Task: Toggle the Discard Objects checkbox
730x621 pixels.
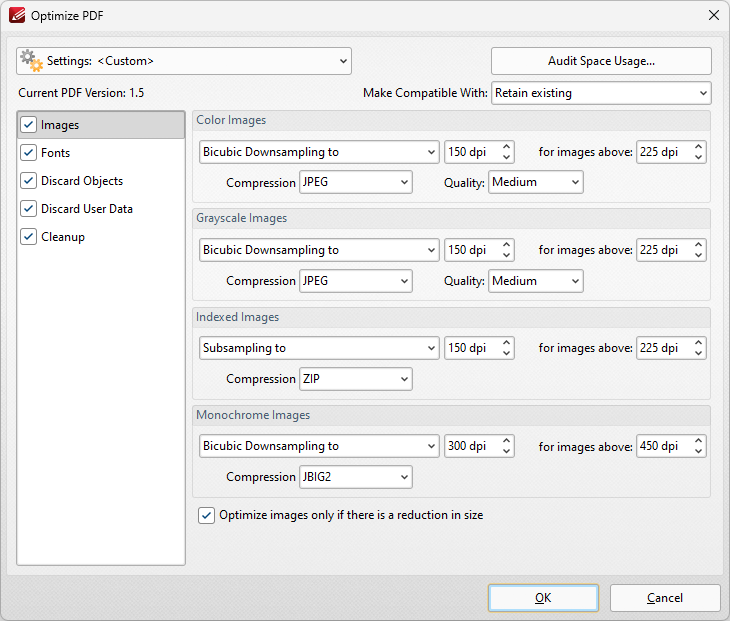Action: click(28, 181)
